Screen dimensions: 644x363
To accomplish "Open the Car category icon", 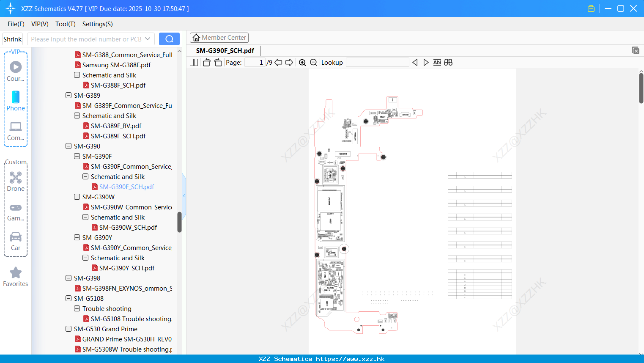I will coord(16,236).
